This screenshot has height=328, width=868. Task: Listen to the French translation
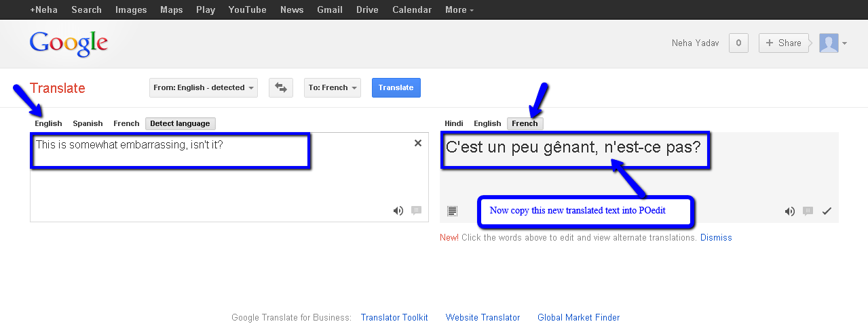click(x=790, y=211)
